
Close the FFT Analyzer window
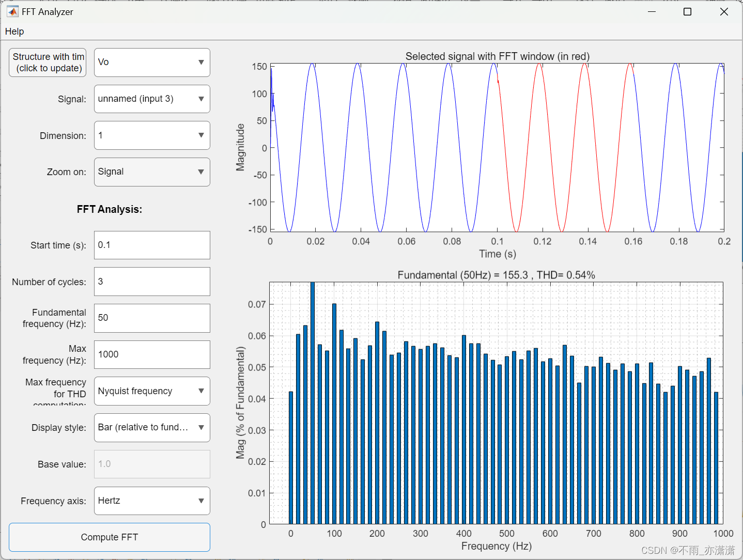pos(724,11)
